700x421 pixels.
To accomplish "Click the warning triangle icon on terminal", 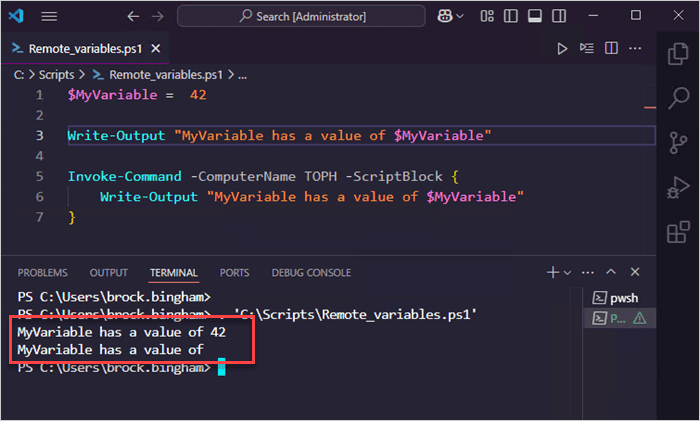I will tap(640, 318).
